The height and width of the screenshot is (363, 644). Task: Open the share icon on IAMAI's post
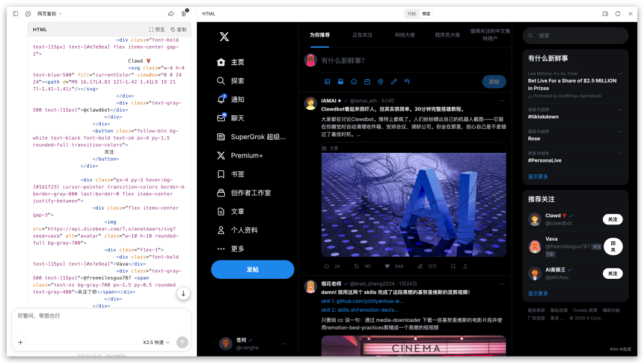(465, 266)
